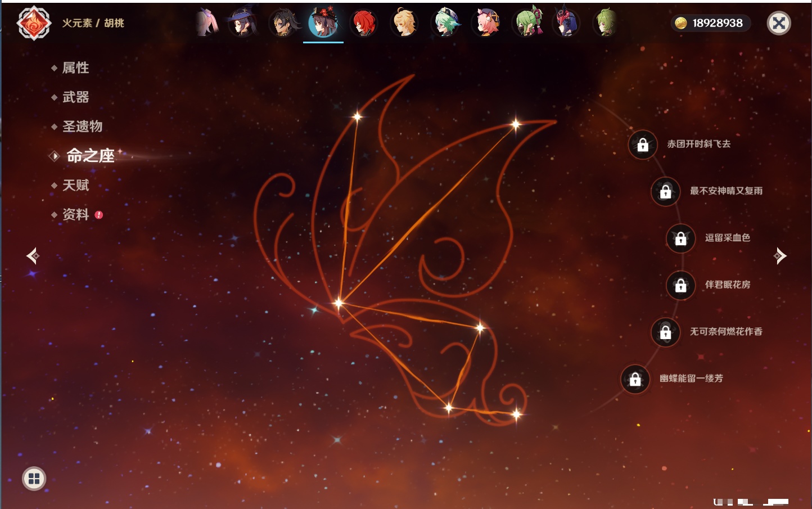Switch to the Collei avatar
The image size is (812, 509).
[606, 22]
